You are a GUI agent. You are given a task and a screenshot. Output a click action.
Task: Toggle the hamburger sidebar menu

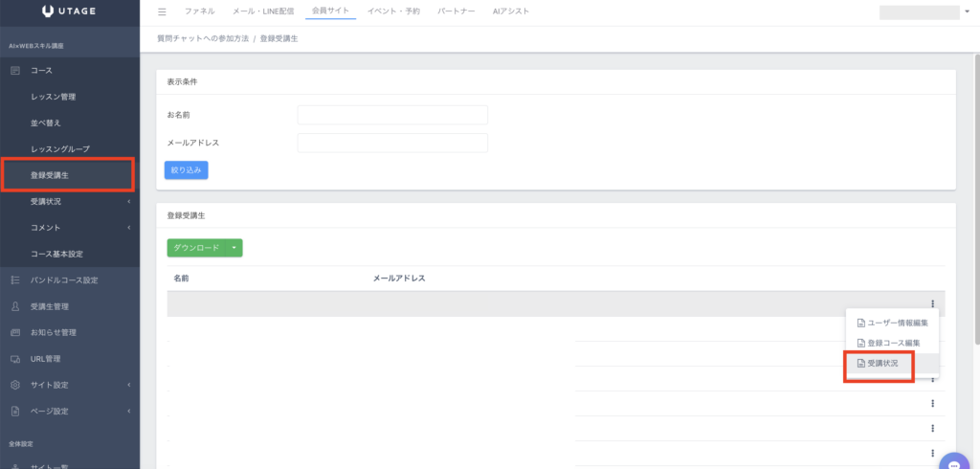[162, 11]
